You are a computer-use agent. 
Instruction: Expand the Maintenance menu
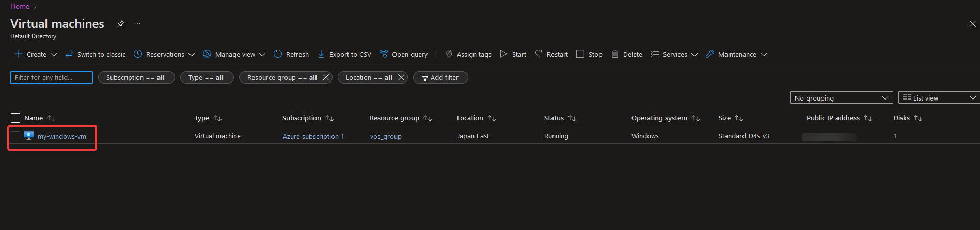coord(736,54)
